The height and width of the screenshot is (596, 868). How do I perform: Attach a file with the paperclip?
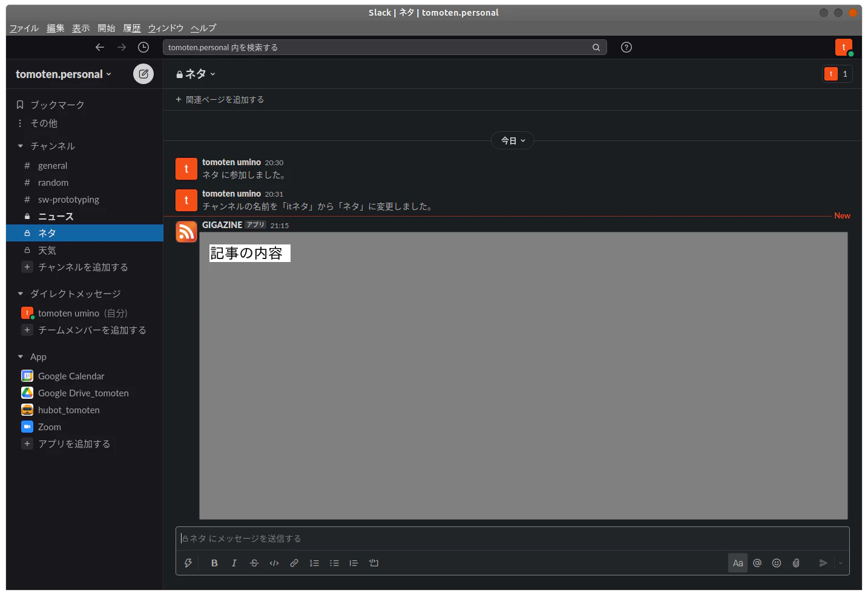(796, 563)
